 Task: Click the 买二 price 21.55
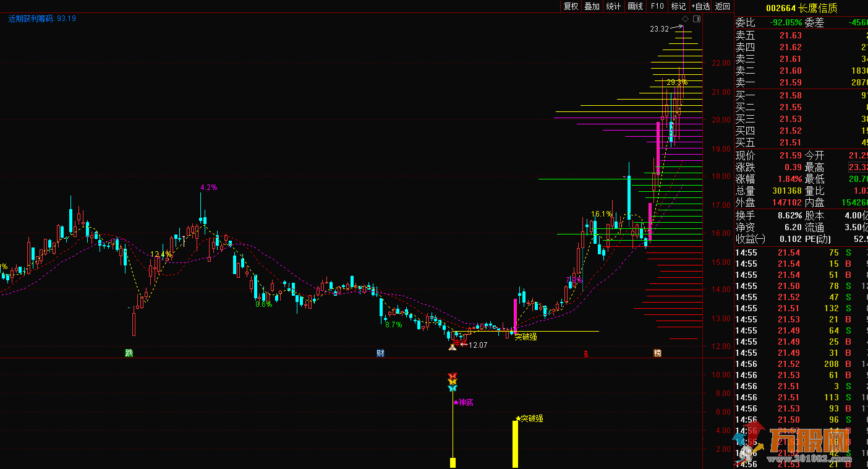click(x=790, y=107)
